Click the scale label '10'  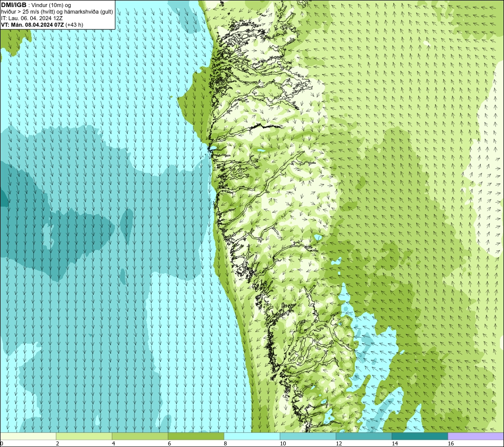click(x=283, y=443)
